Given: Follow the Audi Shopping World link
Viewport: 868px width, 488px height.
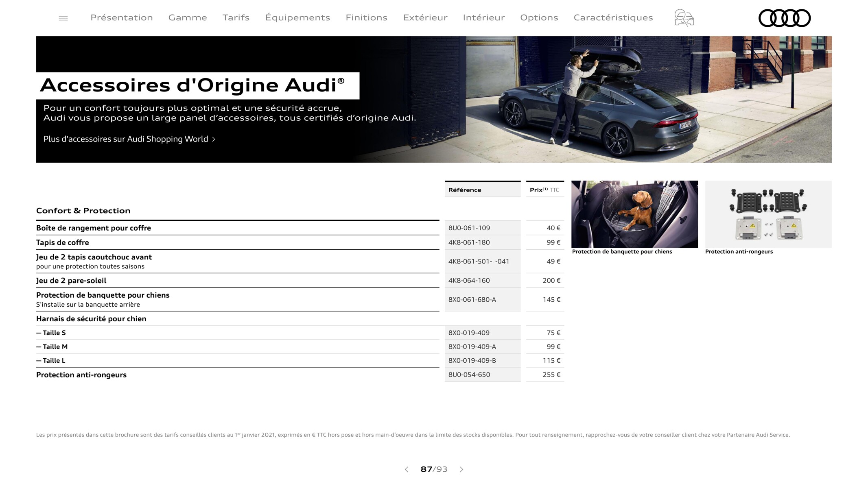Looking at the screenshot, I should click(x=129, y=139).
